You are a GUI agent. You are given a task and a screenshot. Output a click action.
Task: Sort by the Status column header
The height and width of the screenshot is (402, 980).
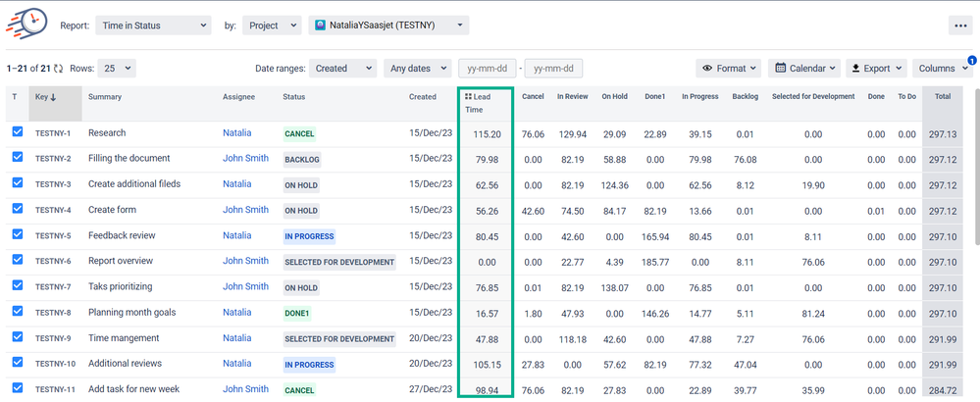[293, 97]
